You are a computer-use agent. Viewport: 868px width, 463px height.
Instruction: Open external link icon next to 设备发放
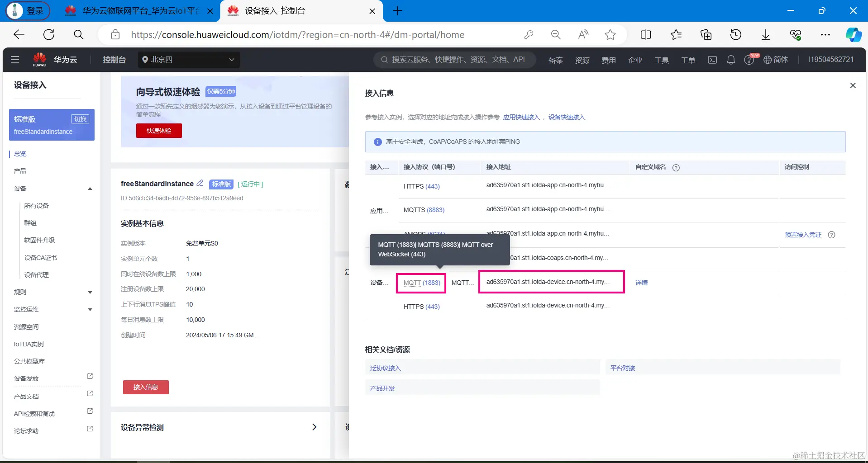pyautogui.click(x=90, y=376)
